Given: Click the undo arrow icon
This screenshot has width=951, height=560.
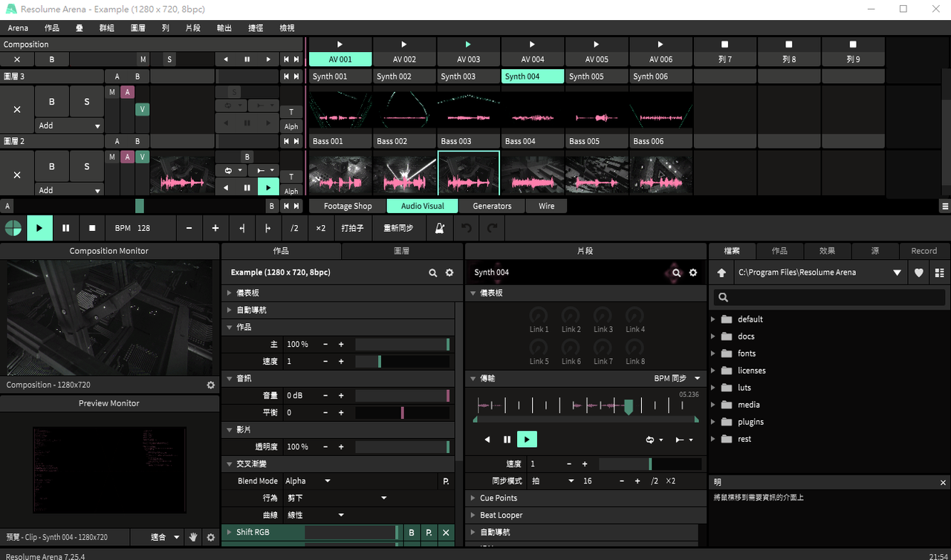Looking at the screenshot, I should pos(467,228).
